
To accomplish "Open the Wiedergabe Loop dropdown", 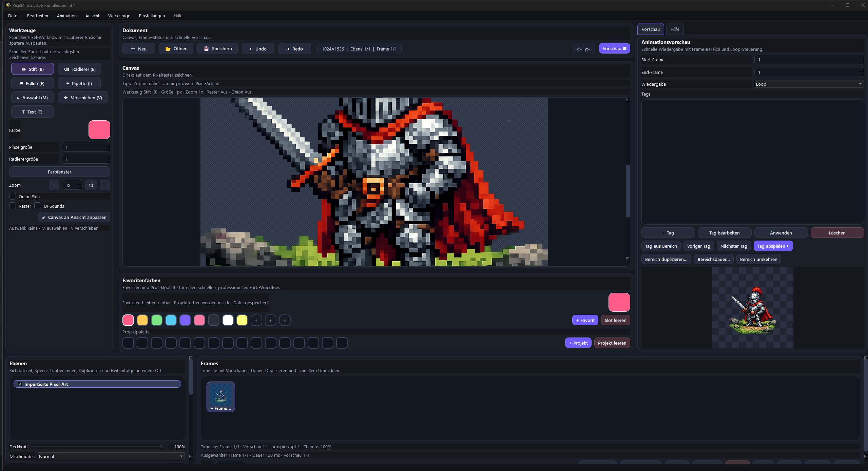I will tap(809, 84).
